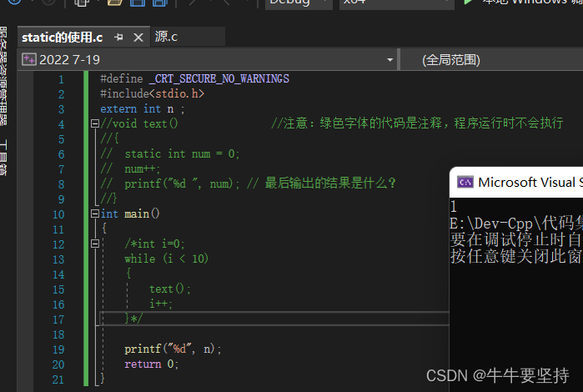This screenshot has height=392, width=583.
Task: Select the static的使用.c editor tab
Action: click(62, 38)
